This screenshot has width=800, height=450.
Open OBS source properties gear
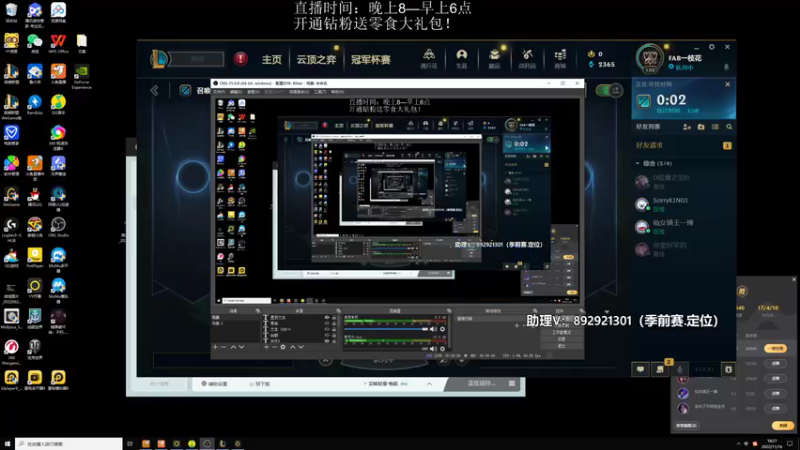click(283, 347)
